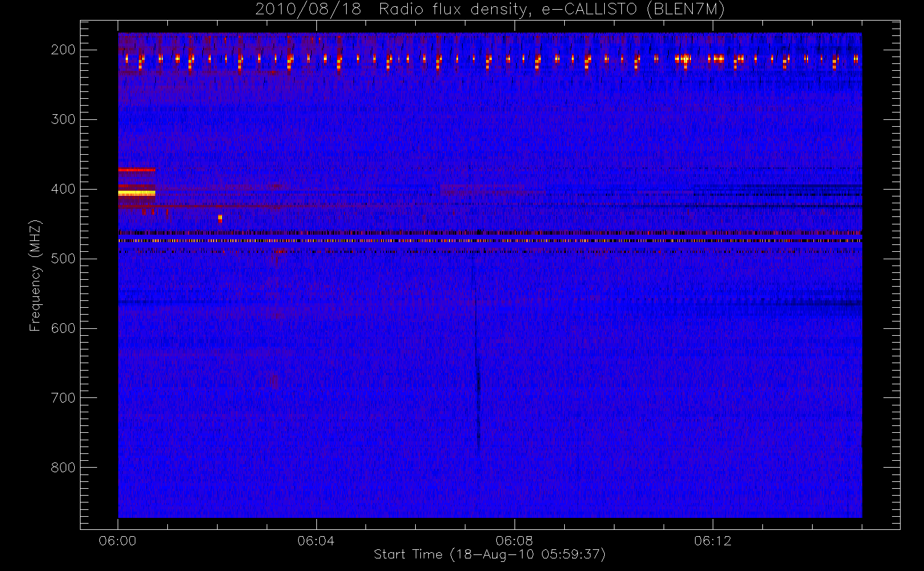Click the 400 frequency tick label

(x=63, y=189)
